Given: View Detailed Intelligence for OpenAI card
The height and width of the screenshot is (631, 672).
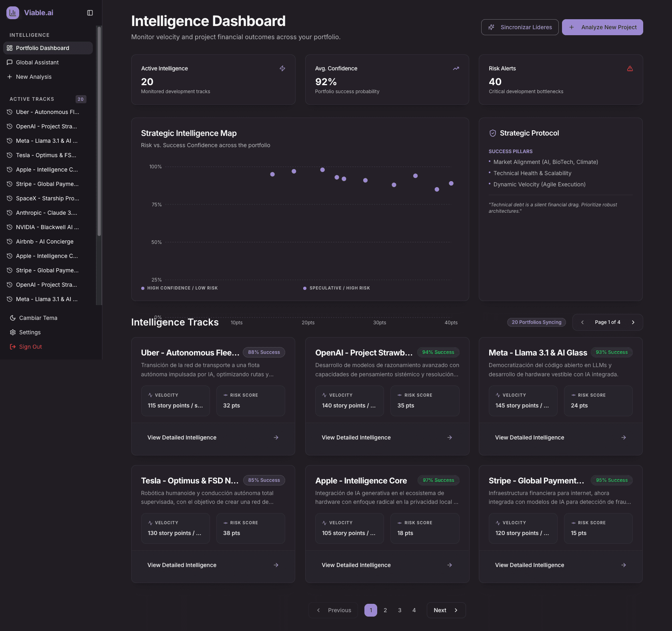Looking at the screenshot, I should pos(387,437).
